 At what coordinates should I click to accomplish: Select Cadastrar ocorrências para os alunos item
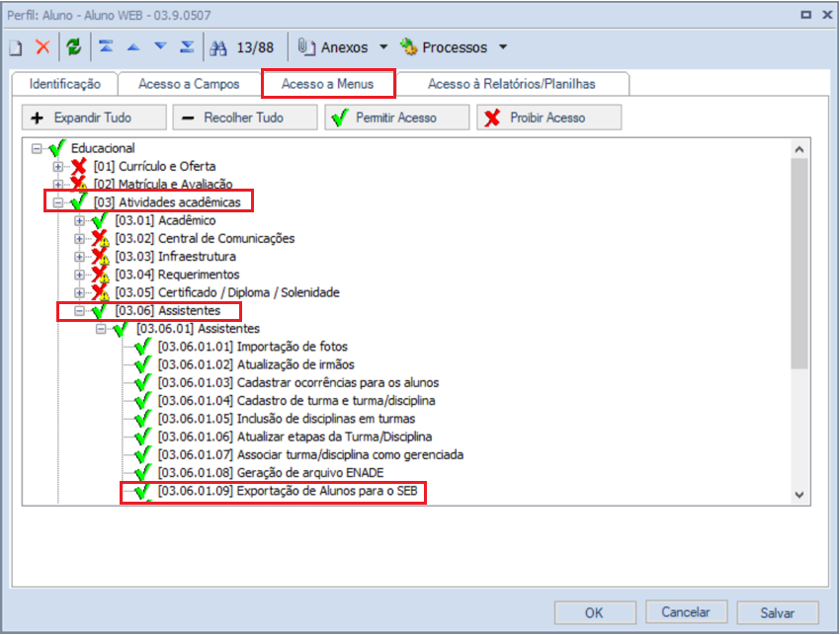click(x=298, y=383)
